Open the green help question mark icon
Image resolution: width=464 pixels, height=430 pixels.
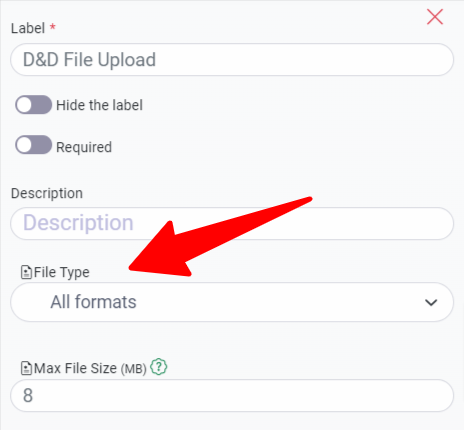pos(159,367)
